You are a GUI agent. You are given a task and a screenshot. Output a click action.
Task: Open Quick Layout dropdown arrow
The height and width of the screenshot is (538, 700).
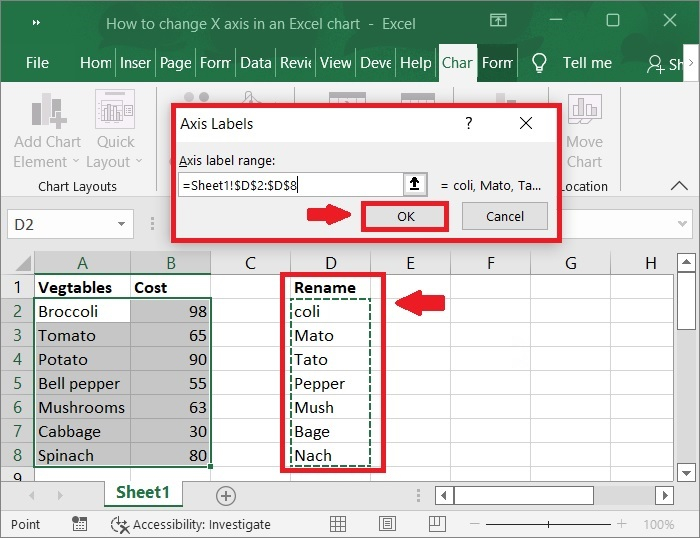click(x=139, y=161)
